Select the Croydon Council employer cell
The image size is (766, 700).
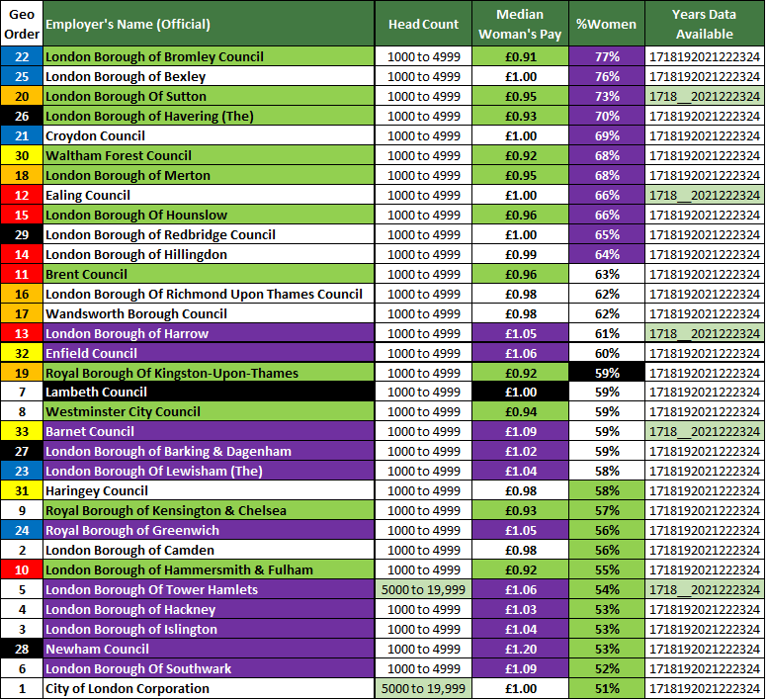[209, 135]
